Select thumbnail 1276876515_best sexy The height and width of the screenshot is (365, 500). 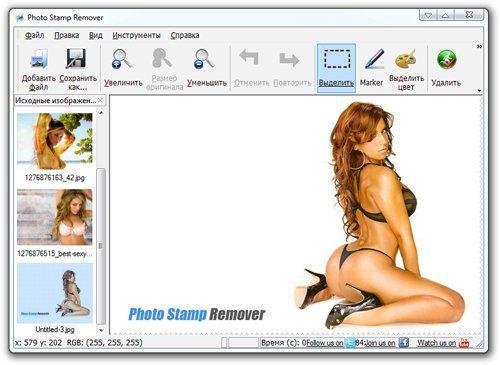point(55,217)
